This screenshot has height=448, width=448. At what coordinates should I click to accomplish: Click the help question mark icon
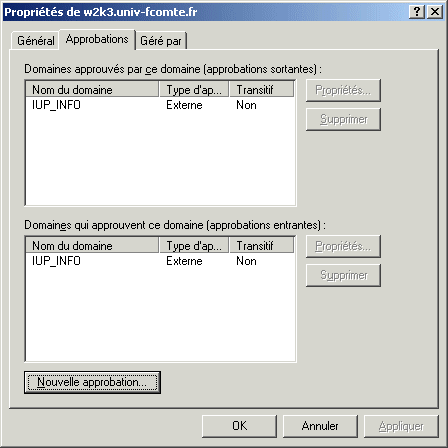coord(417,12)
